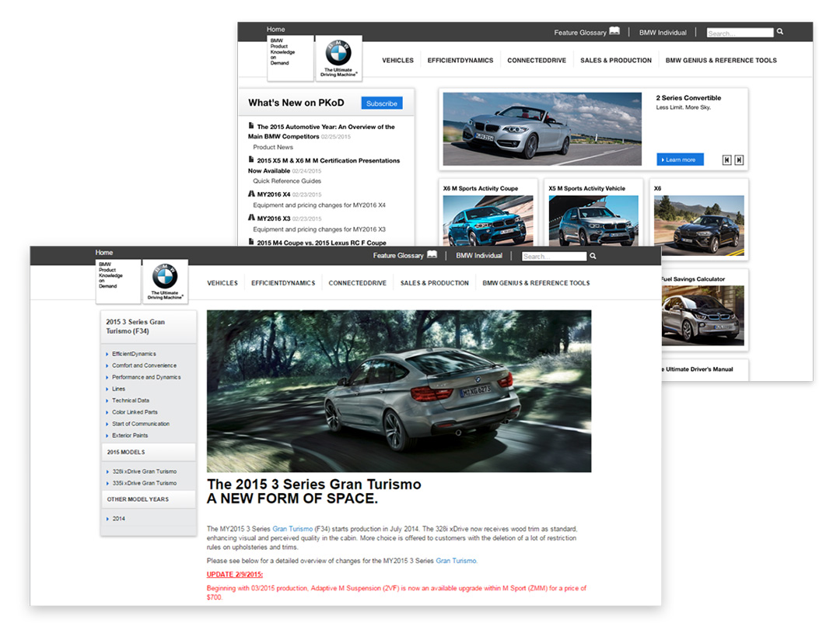Open the EfficientDynamics sidebar link

tap(134, 354)
